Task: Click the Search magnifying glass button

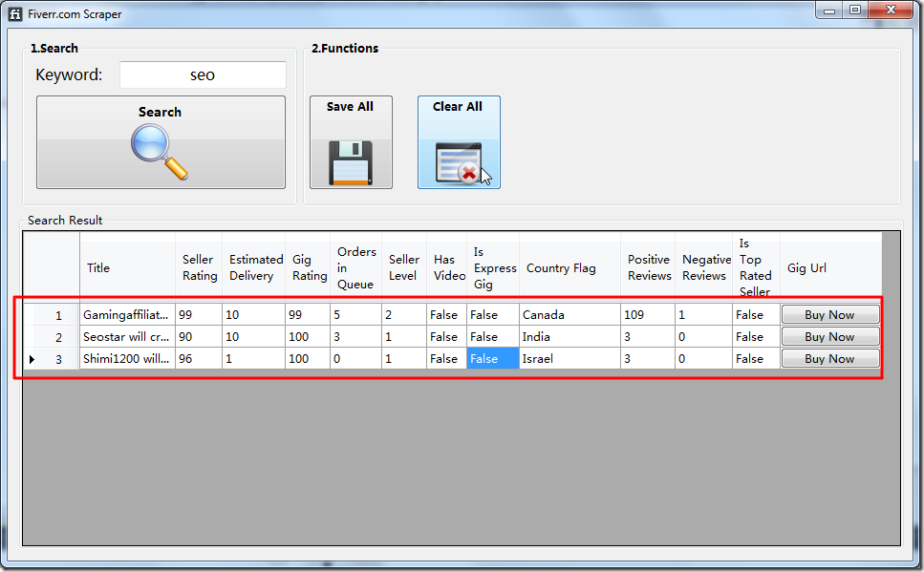Action: (x=161, y=142)
